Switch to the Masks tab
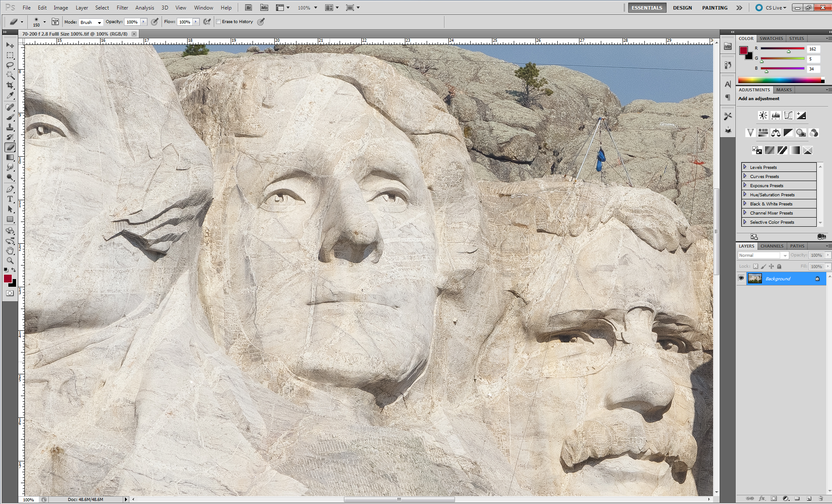The image size is (832, 504). [x=784, y=90]
